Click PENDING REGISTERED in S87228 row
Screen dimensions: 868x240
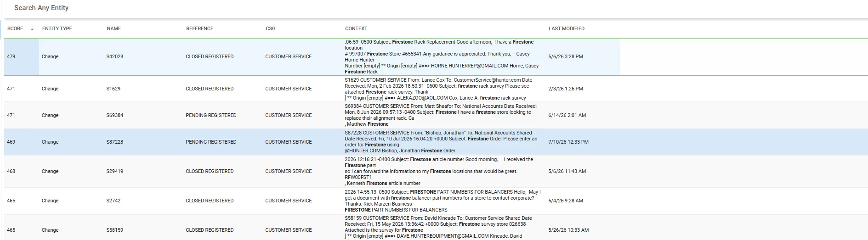[x=211, y=142]
